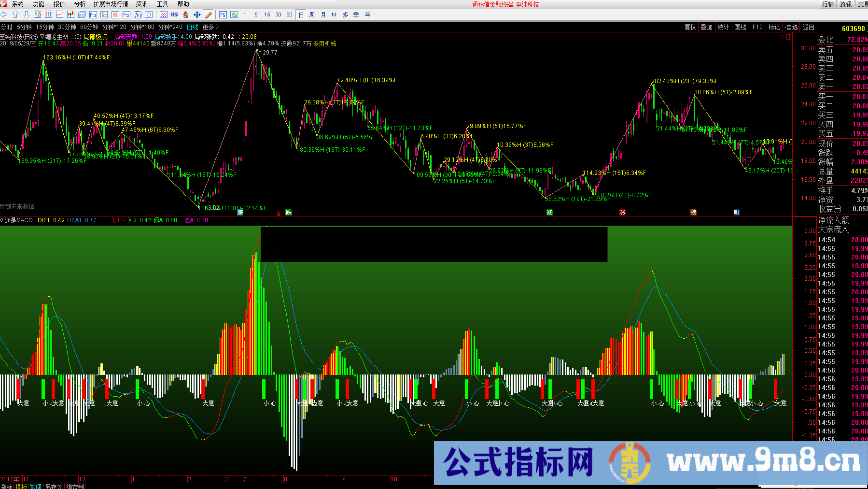This screenshot has height=489, width=868.
Task: Click the four-arrow navigation icon in toolbar
Action: pos(197,14)
